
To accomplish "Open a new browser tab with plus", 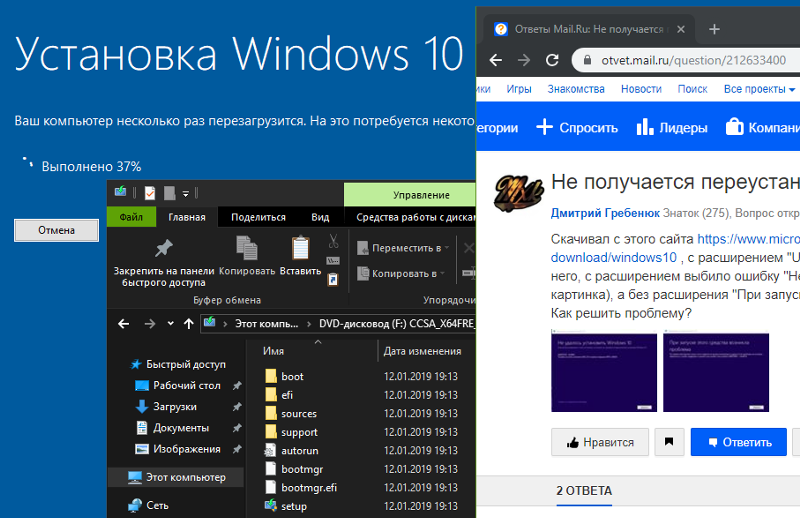I will click(x=714, y=29).
